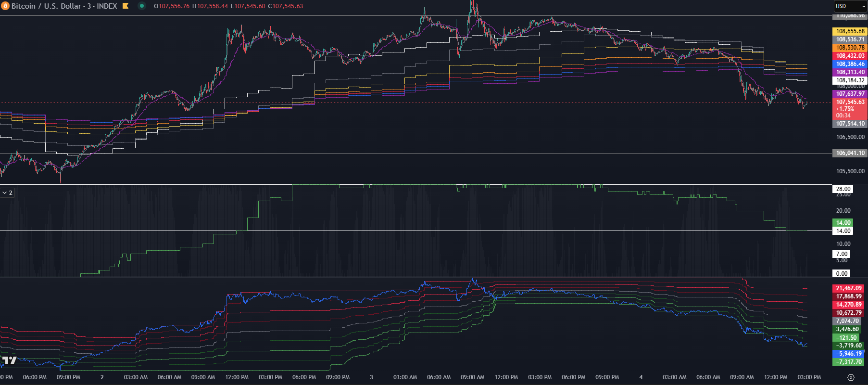Click the high value H107,558.44
The width and height of the screenshot is (868, 385).
click(210, 6)
